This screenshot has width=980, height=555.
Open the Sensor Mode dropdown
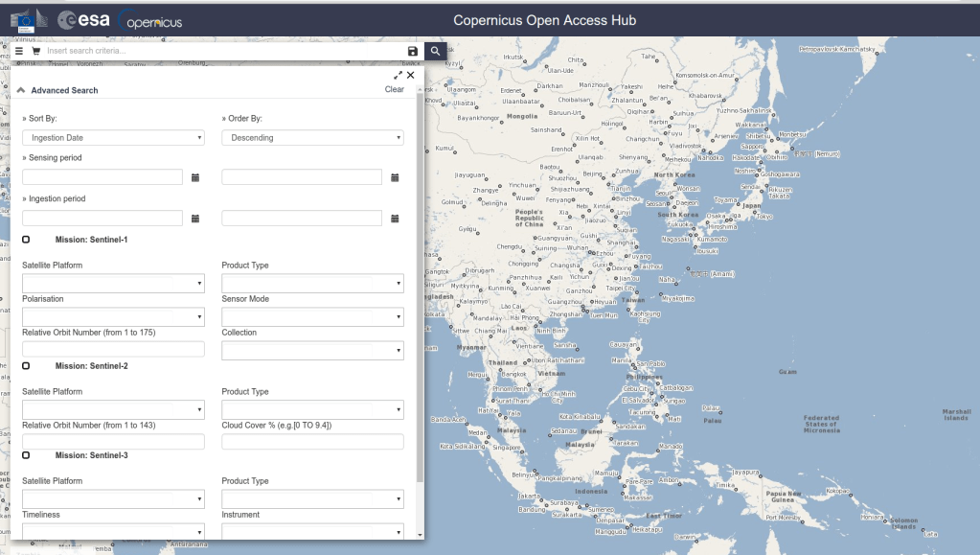coord(311,316)
